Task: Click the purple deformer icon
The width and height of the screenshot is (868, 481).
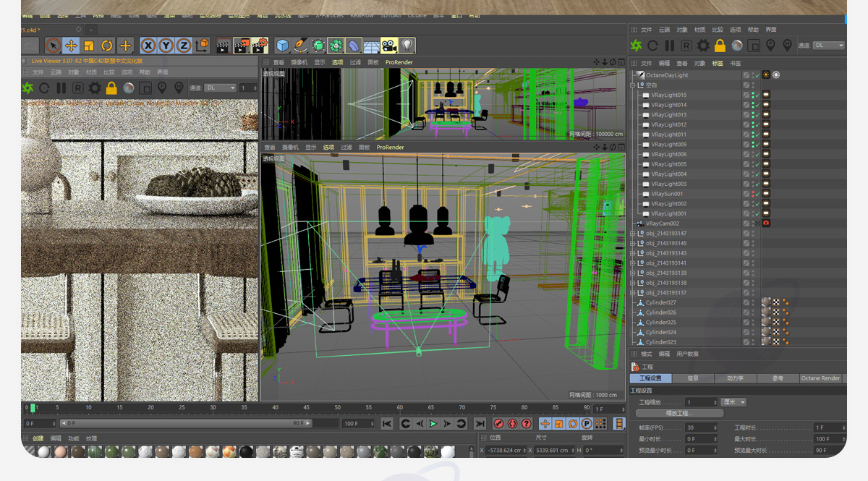Action: (x=353, y=46)
